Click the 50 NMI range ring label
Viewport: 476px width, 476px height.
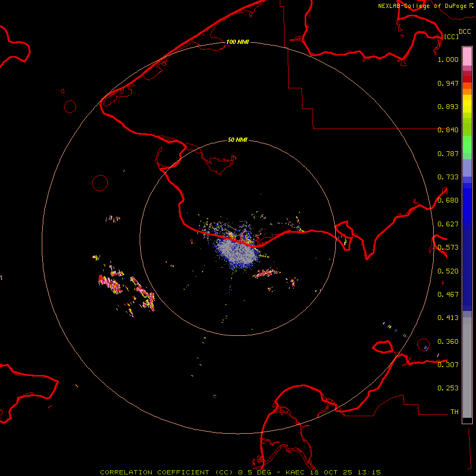(237, 140)
